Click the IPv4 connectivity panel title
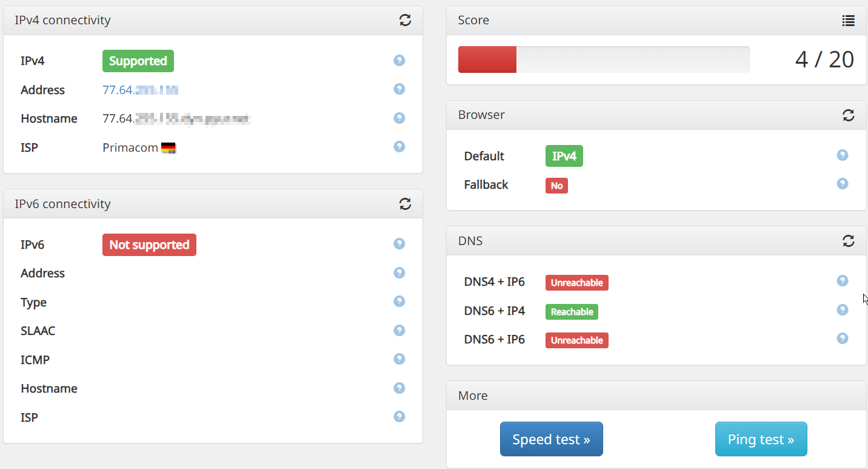 (63, 20)
